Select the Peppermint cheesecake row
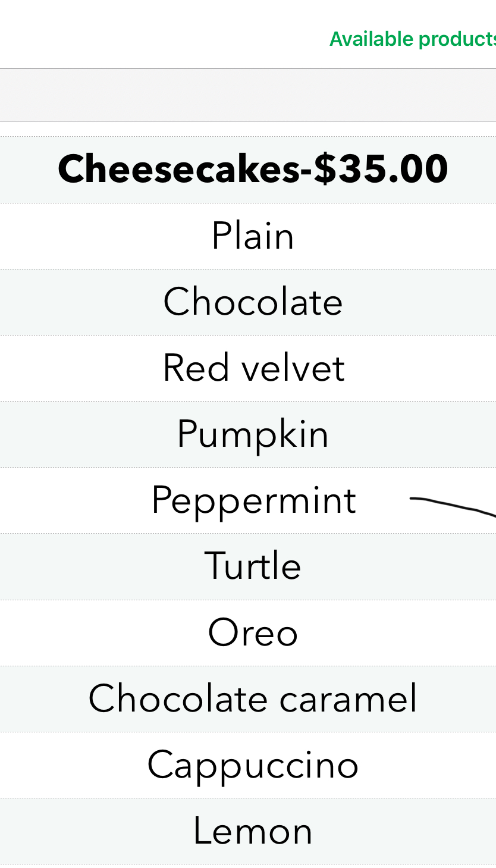Viewport: 496px width, 868px height. 253,500
